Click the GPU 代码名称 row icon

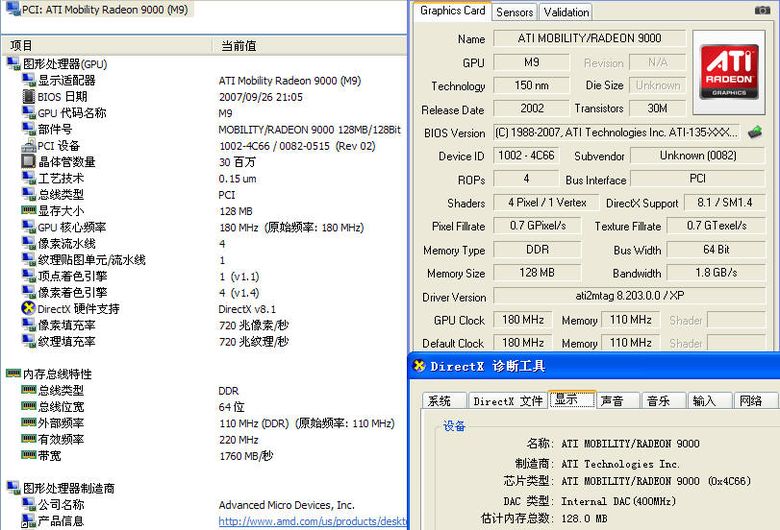pyautogui.click(x=28, y=112)
